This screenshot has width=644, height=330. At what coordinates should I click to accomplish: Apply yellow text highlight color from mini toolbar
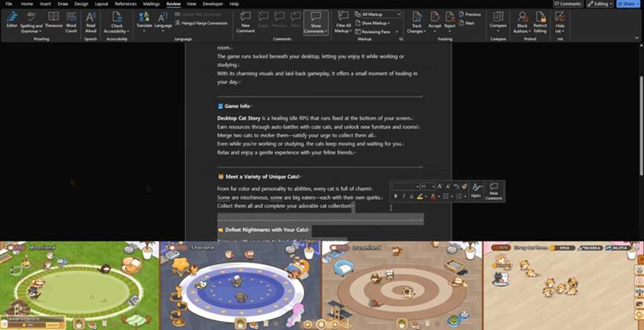[x=419, y=196]
